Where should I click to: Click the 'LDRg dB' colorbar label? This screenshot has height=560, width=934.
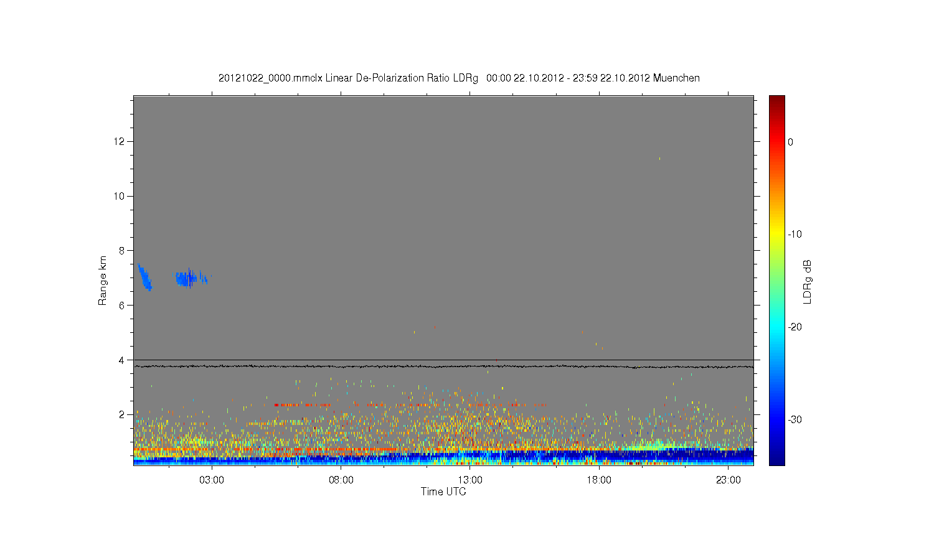tap(808, 281)
